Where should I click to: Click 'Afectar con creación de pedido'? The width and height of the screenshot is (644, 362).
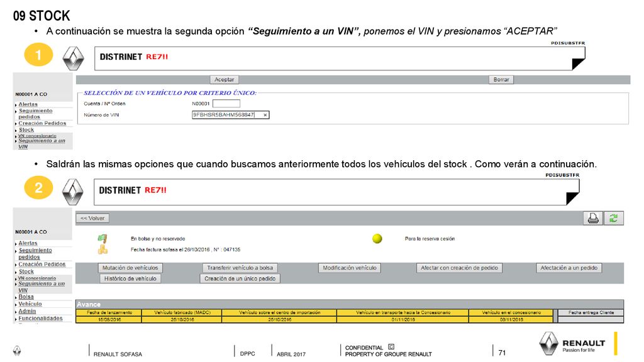click(459, 268)
